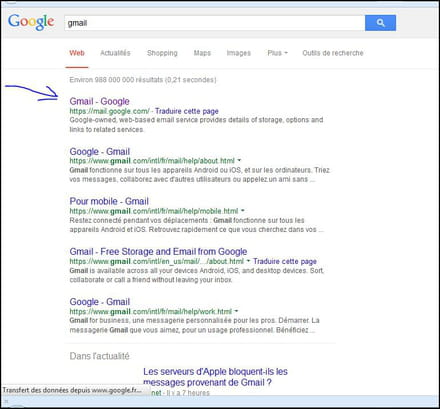Screen dimensions: 440x409
Task: Open the Gmail - Google first result
Action: coord(99,101)
